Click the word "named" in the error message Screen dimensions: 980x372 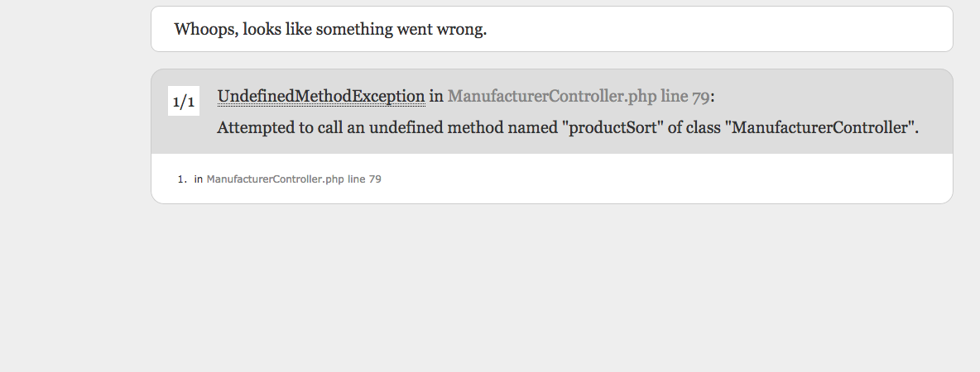click(535, 128)
